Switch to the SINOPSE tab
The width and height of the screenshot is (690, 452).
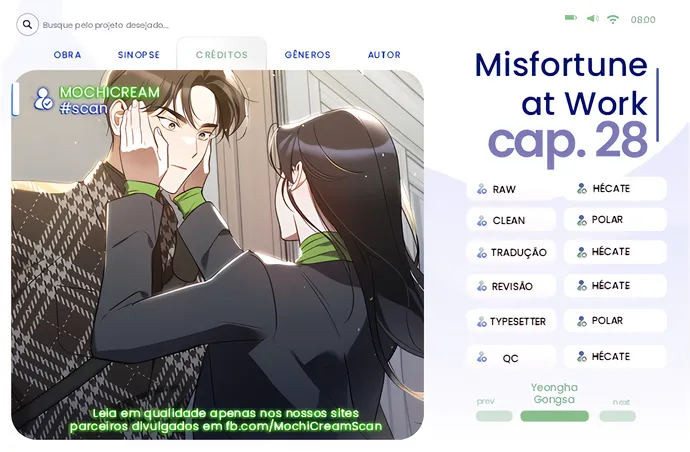[139, 55]
